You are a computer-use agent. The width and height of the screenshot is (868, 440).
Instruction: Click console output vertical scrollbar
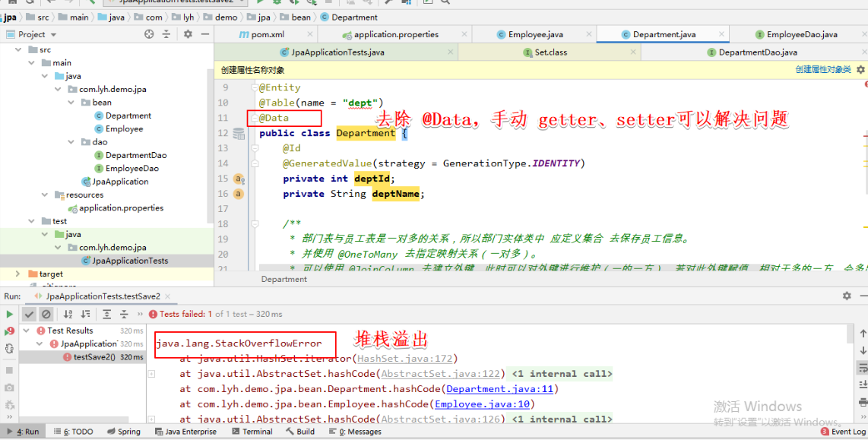pos(851,334)
